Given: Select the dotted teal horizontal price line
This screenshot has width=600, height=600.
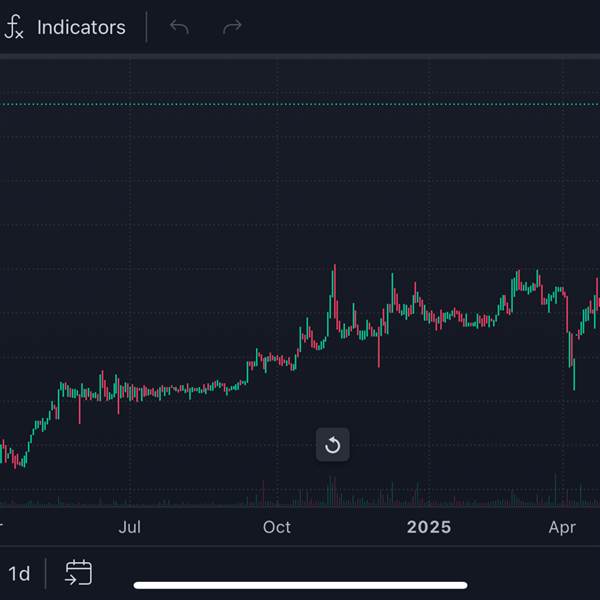Looking at the screenshot, I should point(300,104).
